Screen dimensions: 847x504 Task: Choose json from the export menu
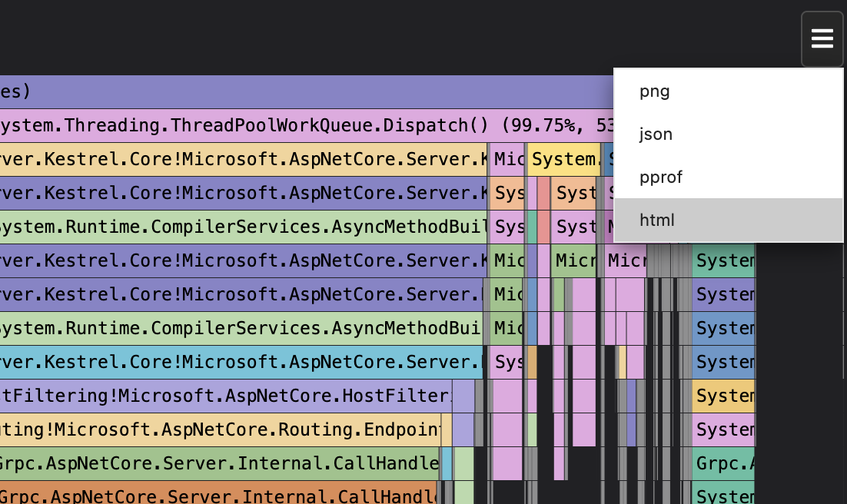pos(655,134)
